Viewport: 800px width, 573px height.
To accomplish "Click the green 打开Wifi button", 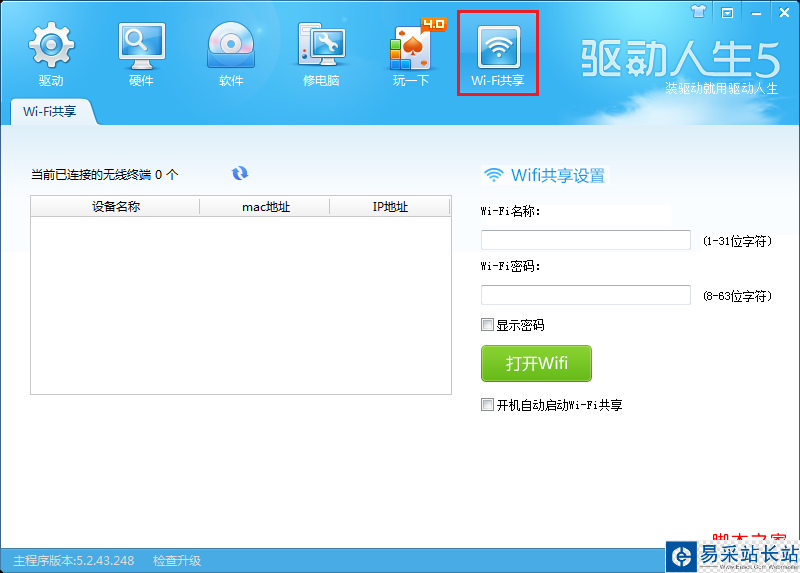I will [x=536, y=363].
